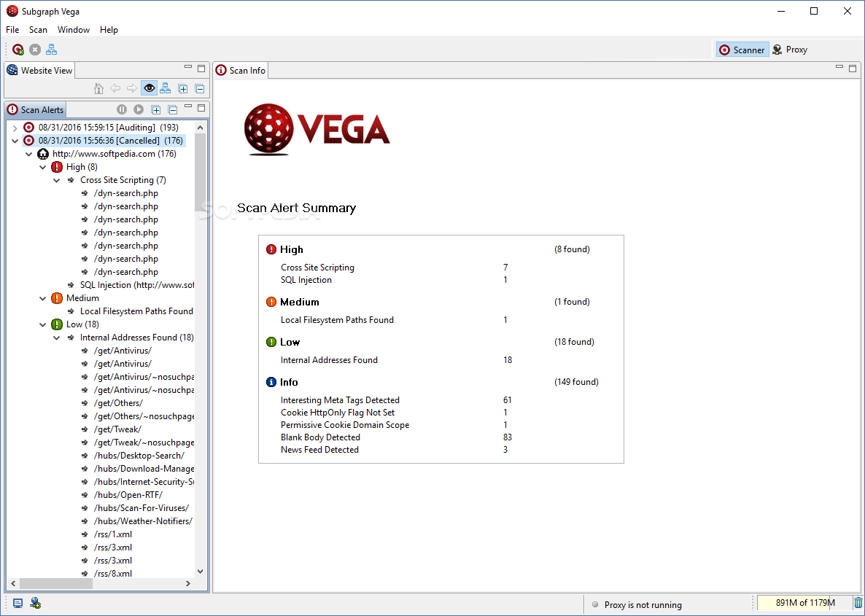The height and width of the screenshot is (616, 865).
Task: Click Blank Body Detected in summary
Action: click(320, 437)
